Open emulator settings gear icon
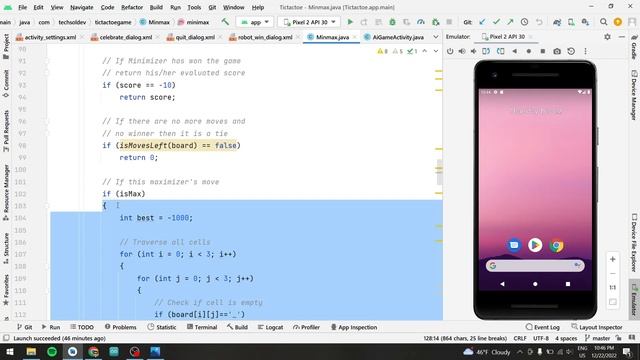Viewport: 640px width, 360px height. pos(607,37)
